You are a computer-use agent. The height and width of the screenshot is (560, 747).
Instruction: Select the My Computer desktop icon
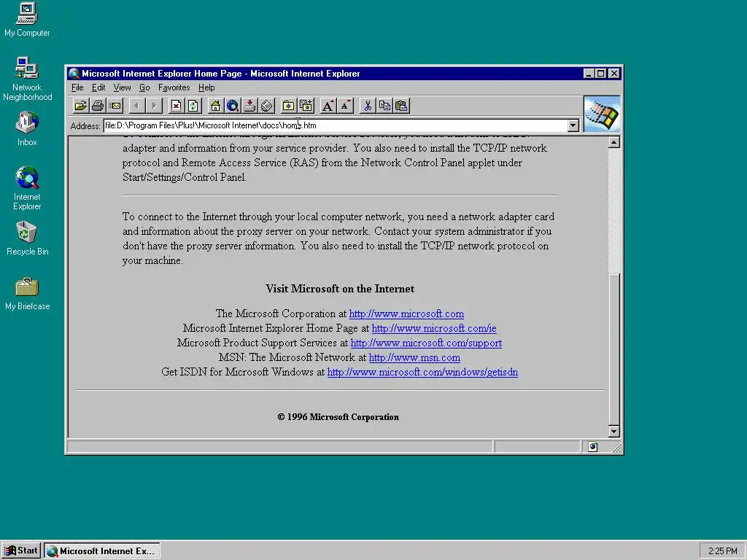click(27, 20)
